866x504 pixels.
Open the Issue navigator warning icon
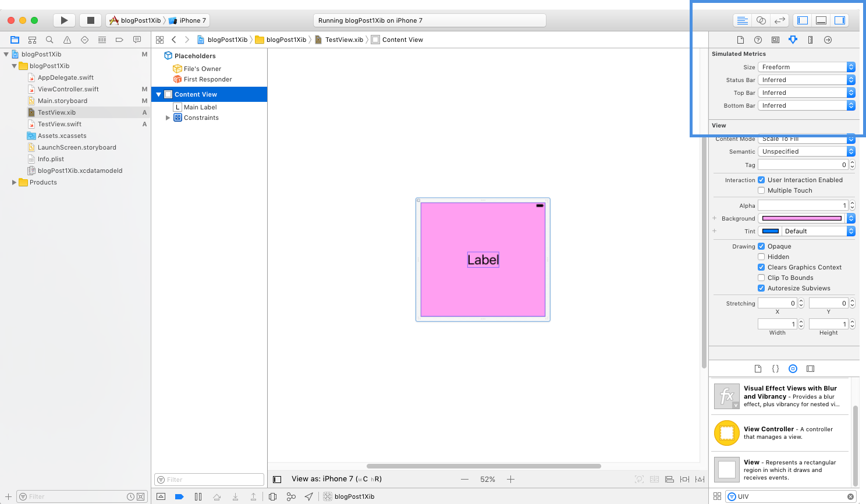[66, 40]
